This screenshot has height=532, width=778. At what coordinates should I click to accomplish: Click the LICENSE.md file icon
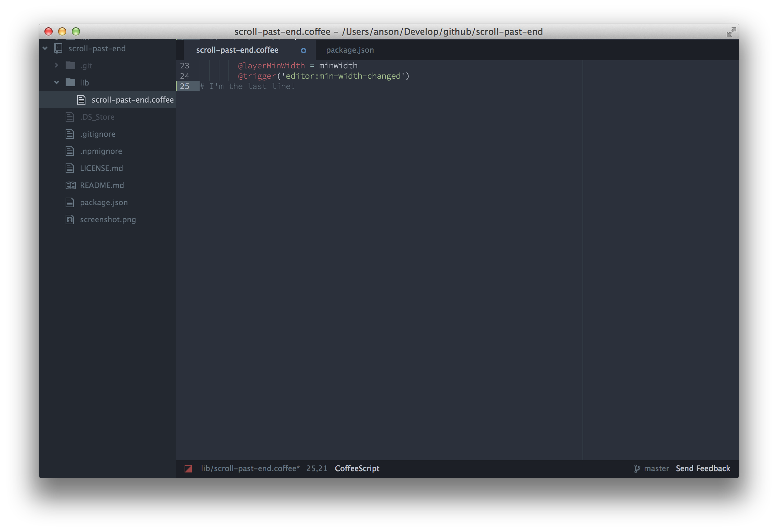coord(70,168)
